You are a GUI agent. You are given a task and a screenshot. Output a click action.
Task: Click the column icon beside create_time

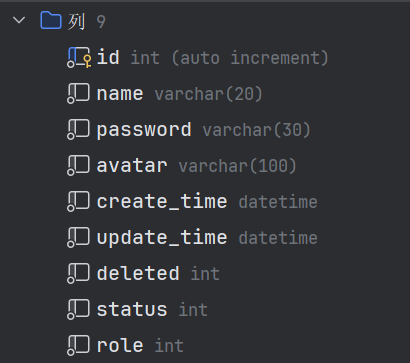click(78, 201)
